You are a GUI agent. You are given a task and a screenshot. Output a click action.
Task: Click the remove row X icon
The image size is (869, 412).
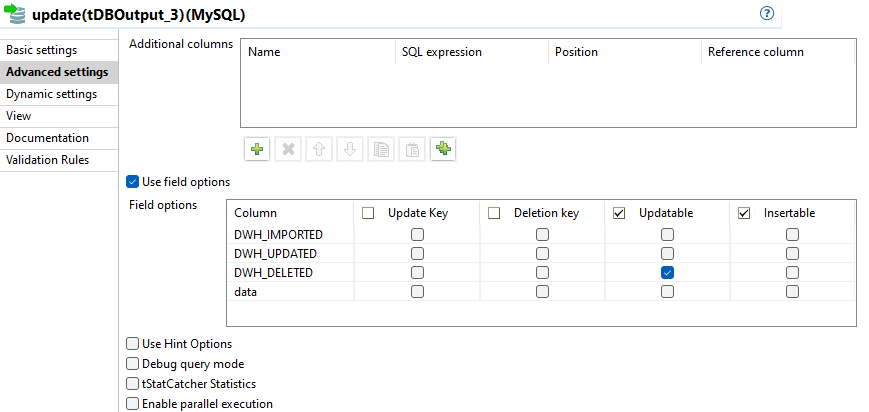pyautogui.click(x=288, y=149)
